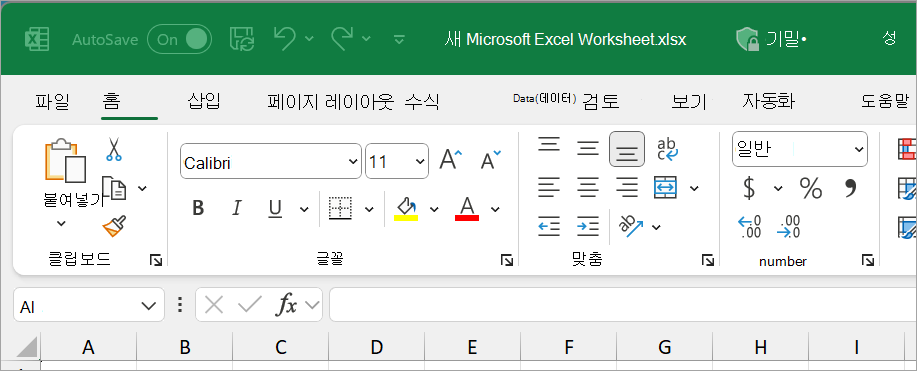This screenshot has width=917, height=371.
Task: Open the 보기 tab
Action: (x=689, y=102)
